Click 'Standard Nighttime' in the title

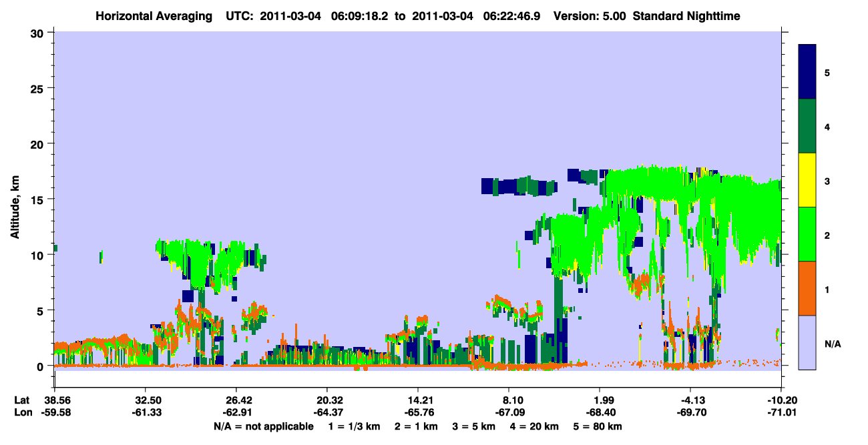(685, 15)
